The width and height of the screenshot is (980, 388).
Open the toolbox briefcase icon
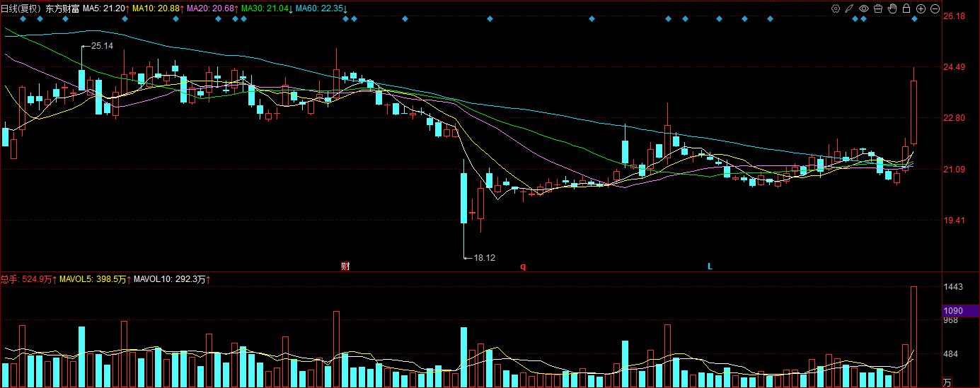878,8
